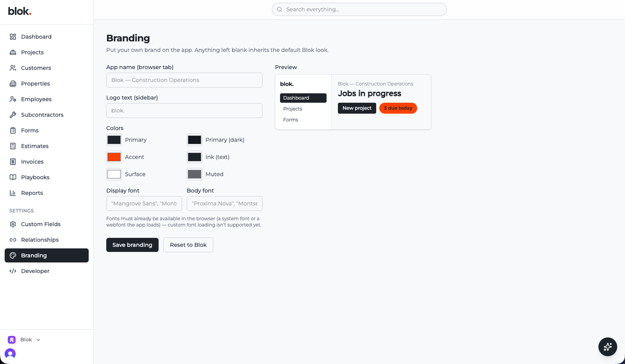Click the Projects hard-hat icon
This screenshot has width=625, height=364.
(x=13, y=52)
